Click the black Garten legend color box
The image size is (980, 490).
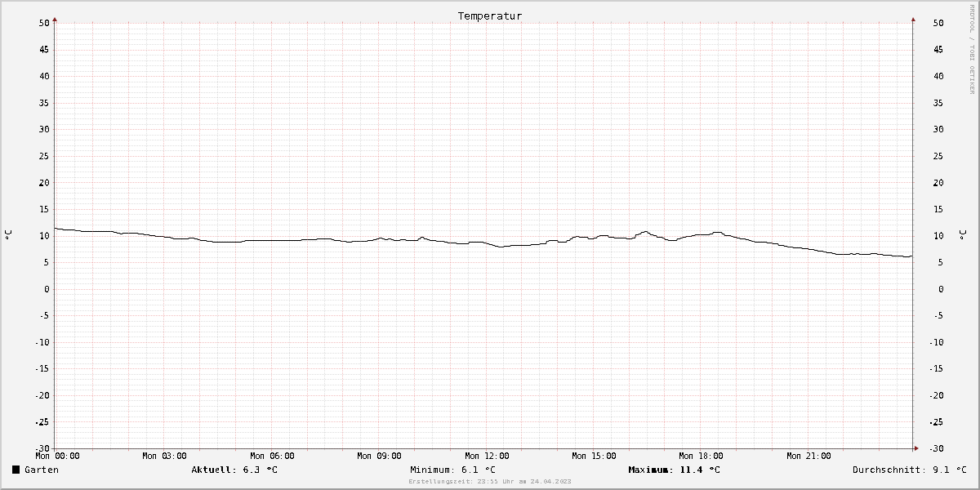click(16, 470)
